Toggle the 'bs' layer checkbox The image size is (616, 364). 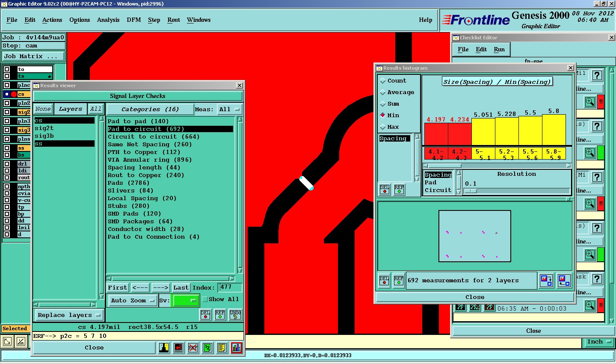coord(7,155)
